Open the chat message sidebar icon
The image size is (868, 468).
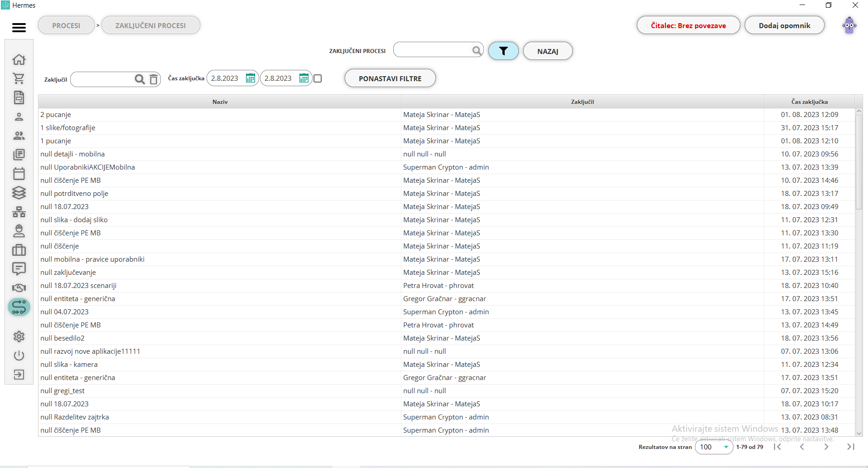pos(19,269)
